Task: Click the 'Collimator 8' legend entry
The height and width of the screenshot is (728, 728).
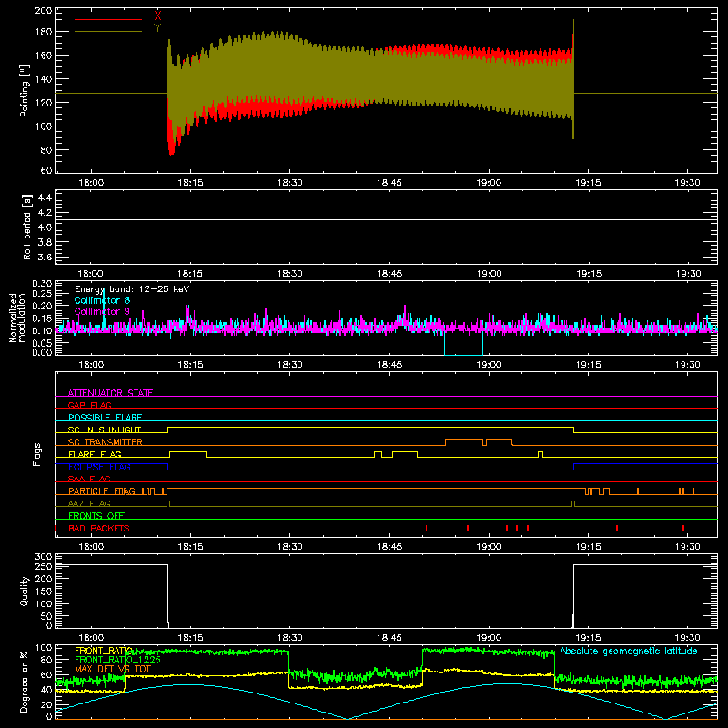Action: [x=102, y=300]
